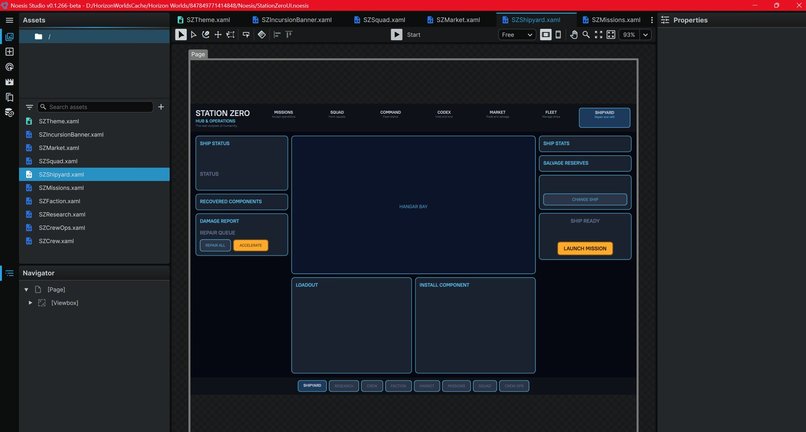Click the align top edges icon
The image size is (806, 432).
(x=289, y=34)
